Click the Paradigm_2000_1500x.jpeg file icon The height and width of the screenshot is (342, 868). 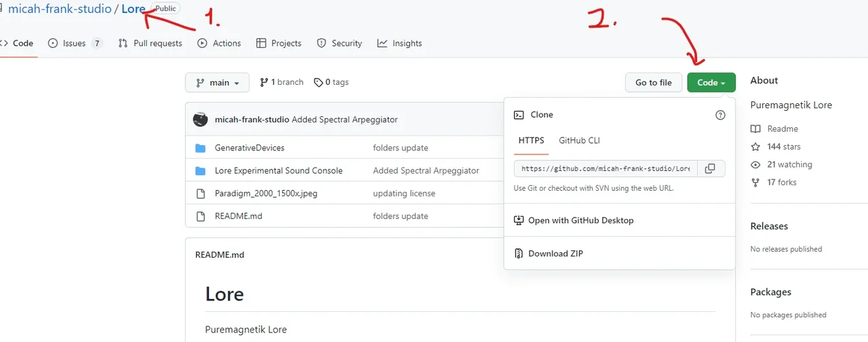200,193
